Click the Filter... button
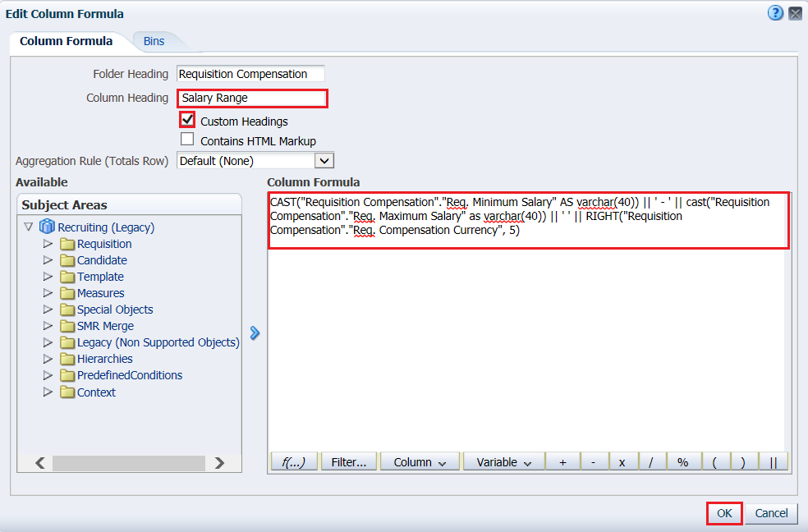This screenshot has height=532, width=808. coord(349,462)
